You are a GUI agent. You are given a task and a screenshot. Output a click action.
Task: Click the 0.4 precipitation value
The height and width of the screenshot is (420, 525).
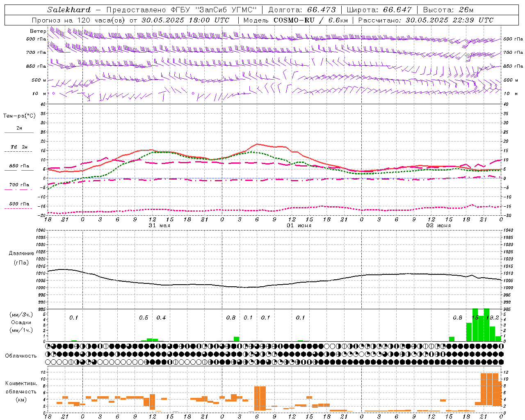161,317
